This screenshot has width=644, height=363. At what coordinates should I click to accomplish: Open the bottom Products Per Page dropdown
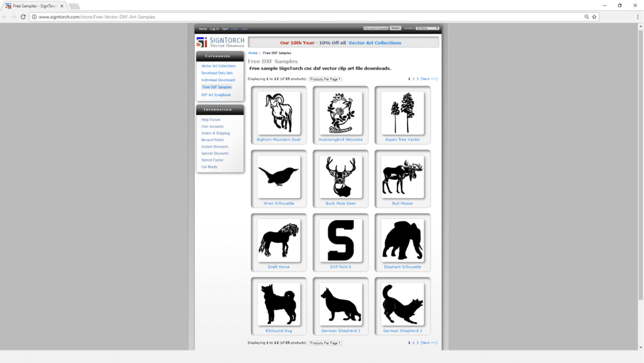pos(326,343)
